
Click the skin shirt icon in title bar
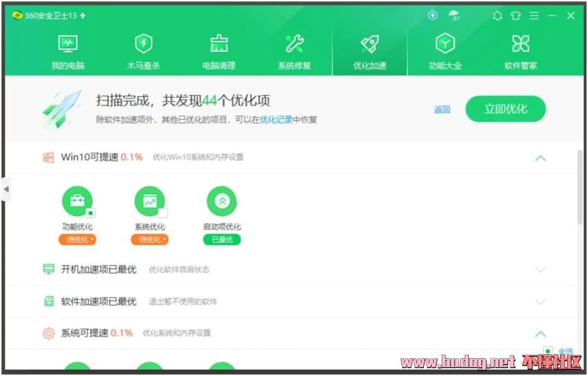(x=516, y=15)
